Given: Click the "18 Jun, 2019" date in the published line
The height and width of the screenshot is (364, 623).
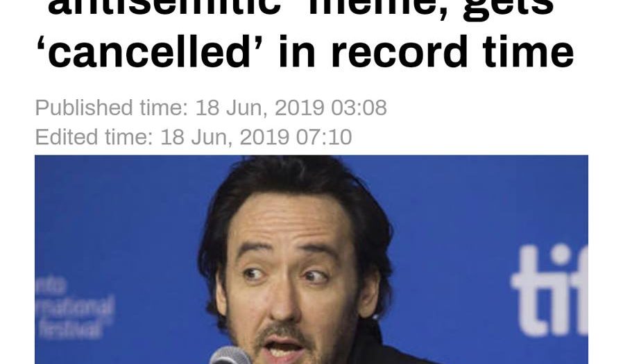Looking at the screenshot, I should [x=259, y=108].
